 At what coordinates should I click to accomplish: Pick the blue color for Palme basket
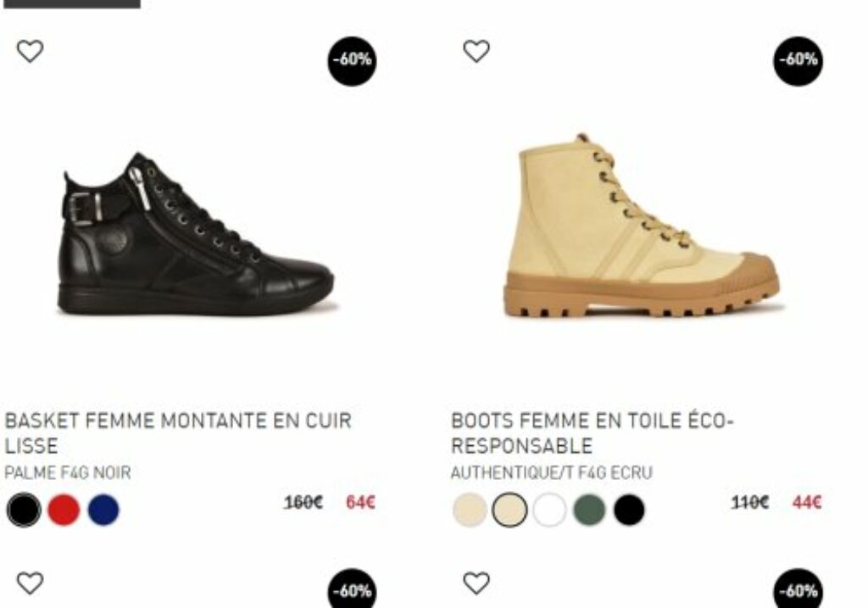(103, 510)
